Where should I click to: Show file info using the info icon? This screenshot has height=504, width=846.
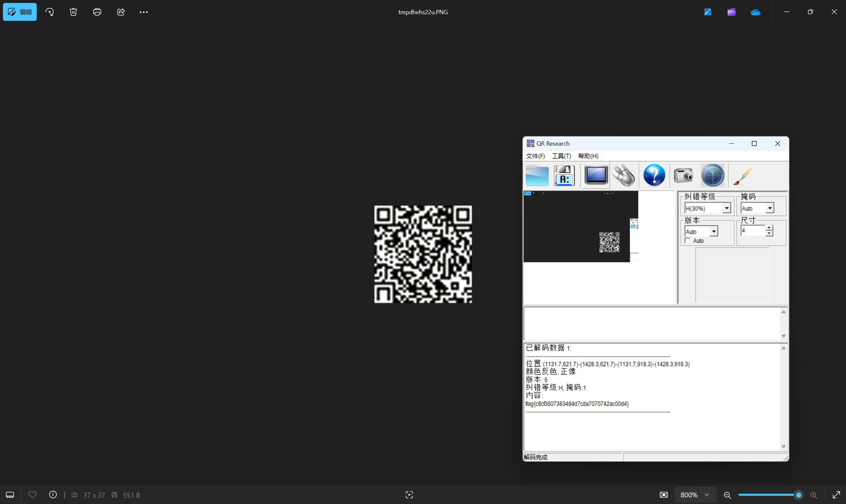click(53, 495)
